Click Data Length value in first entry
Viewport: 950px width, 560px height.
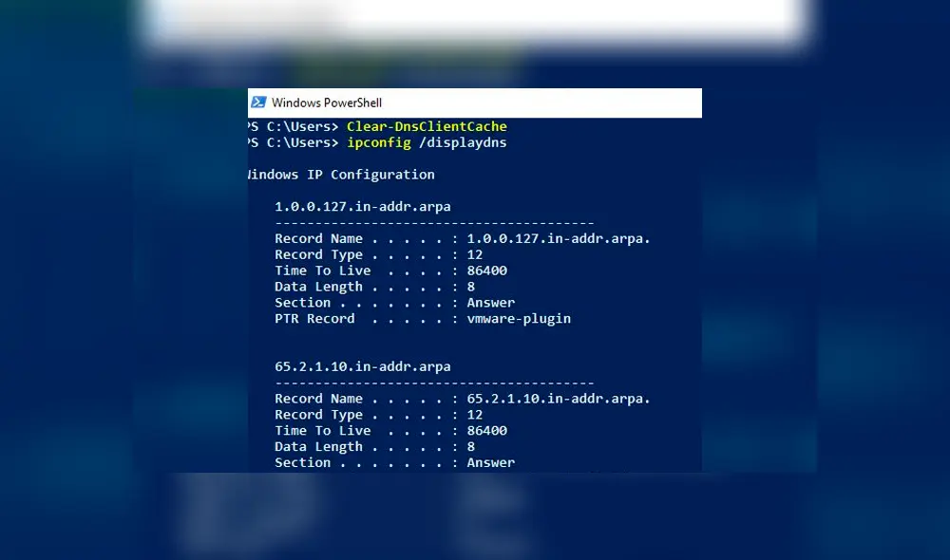click(471, 287)
